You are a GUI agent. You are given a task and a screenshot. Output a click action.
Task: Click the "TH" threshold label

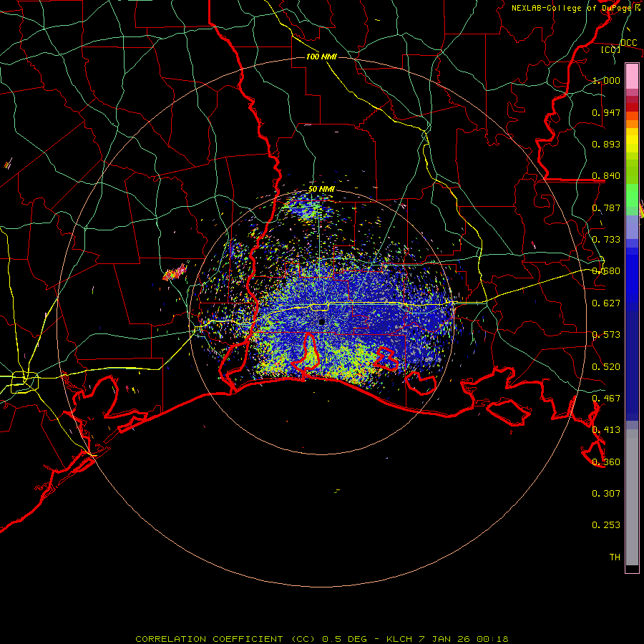(615, 557)
